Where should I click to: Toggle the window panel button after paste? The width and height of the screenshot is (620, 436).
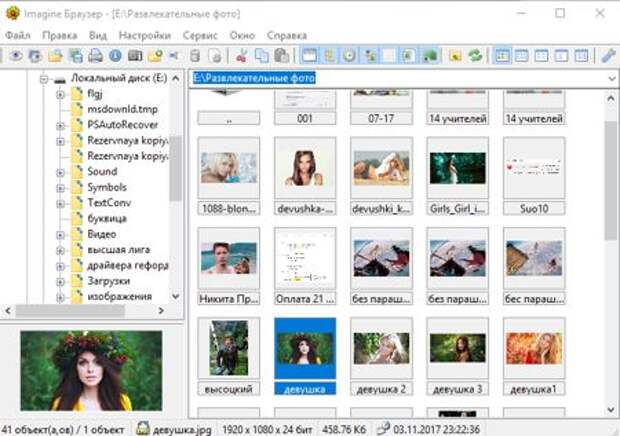tap(309, 56)
